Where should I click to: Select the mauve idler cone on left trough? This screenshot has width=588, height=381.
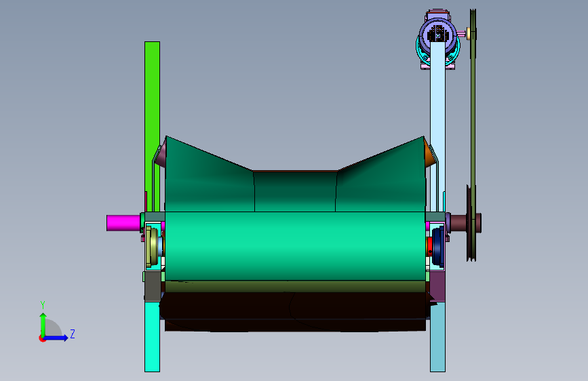click(161, 155)
